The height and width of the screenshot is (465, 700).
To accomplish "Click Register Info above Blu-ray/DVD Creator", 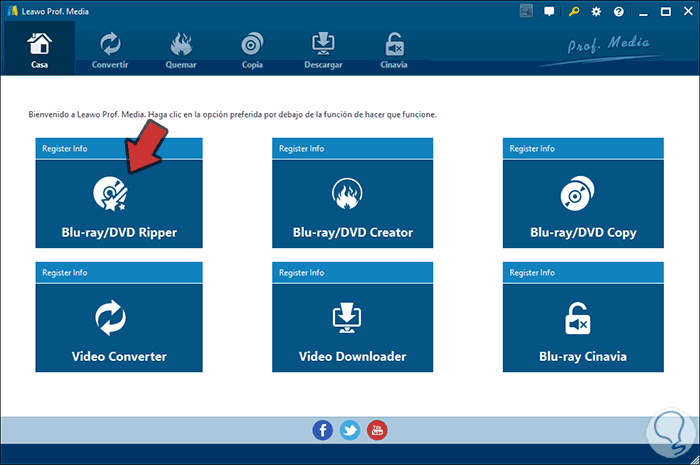I will (301, 149).
